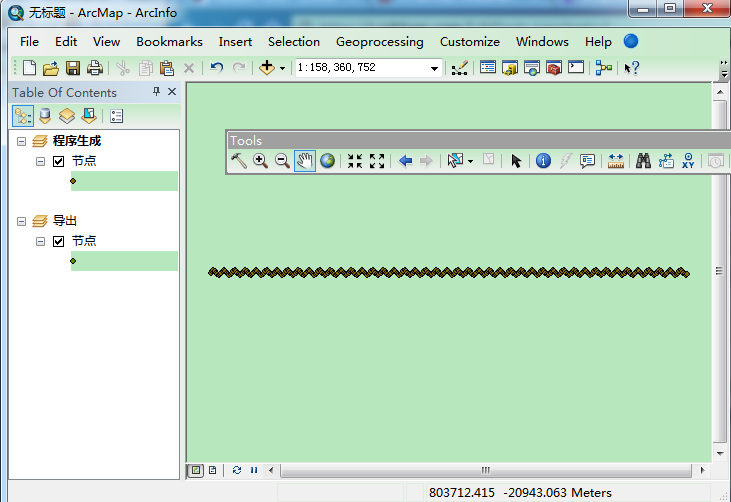
Task: Open the Editor toolbar icon
Action: (460, 68)
